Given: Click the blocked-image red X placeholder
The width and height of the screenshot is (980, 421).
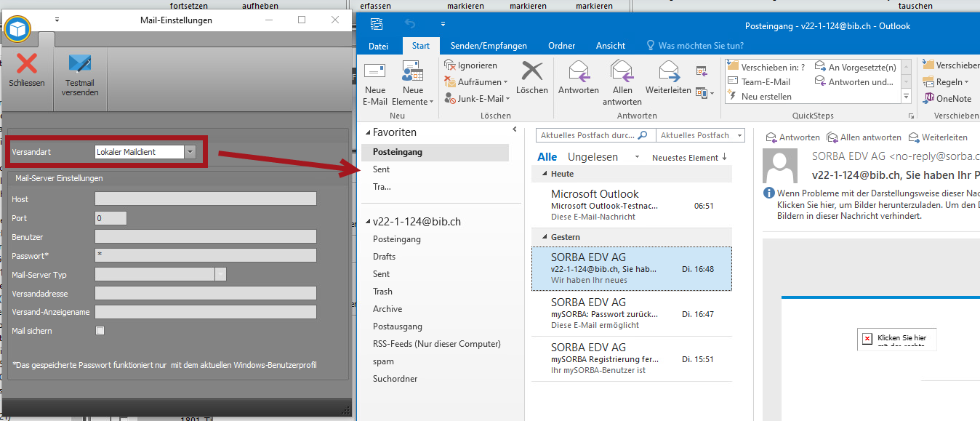Looking at the screenshot, I should (x=867, y=339).
